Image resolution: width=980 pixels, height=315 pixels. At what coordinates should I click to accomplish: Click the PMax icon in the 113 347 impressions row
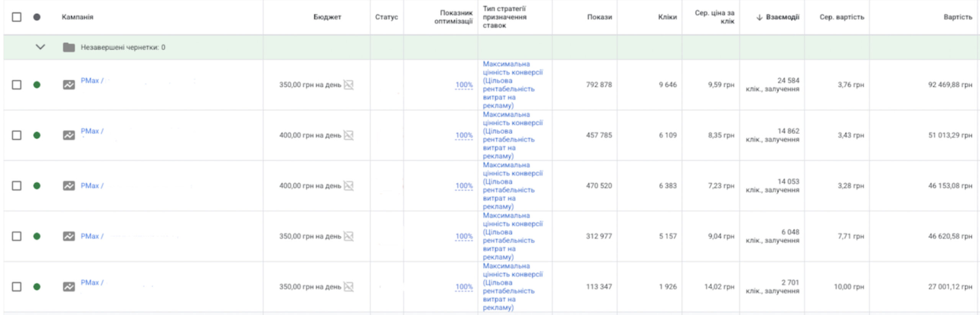coord(69,287)
